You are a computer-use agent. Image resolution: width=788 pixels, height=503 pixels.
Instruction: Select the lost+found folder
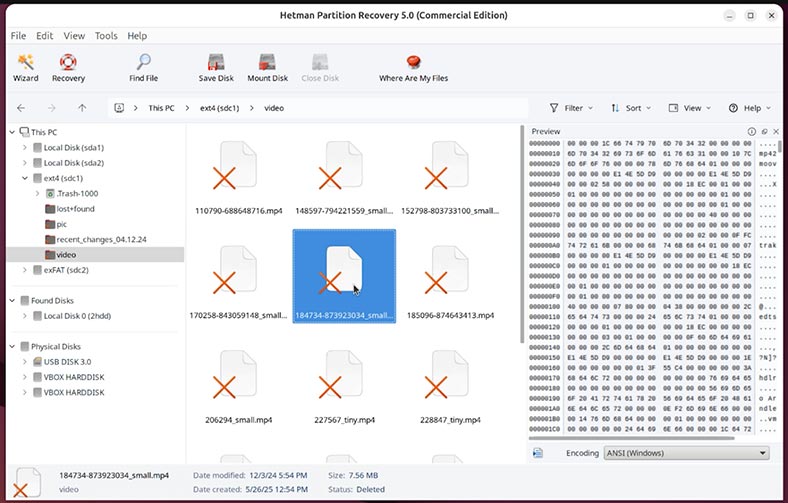click(x=70, y=209)
